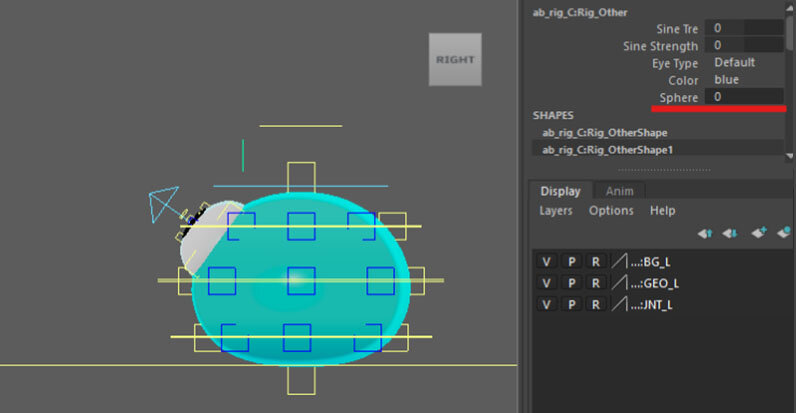Open the Layers menu
Image resolution: width=796 pixels, height=413 pixels.
click(x=556, y=211)
